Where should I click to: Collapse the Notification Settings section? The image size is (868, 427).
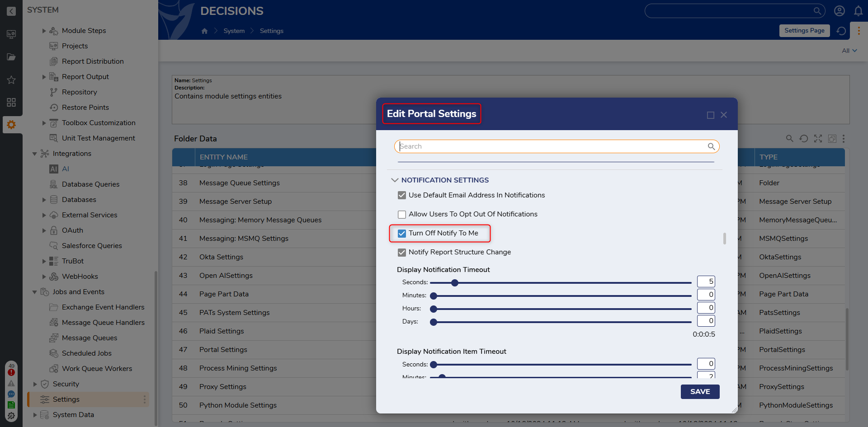395,180
